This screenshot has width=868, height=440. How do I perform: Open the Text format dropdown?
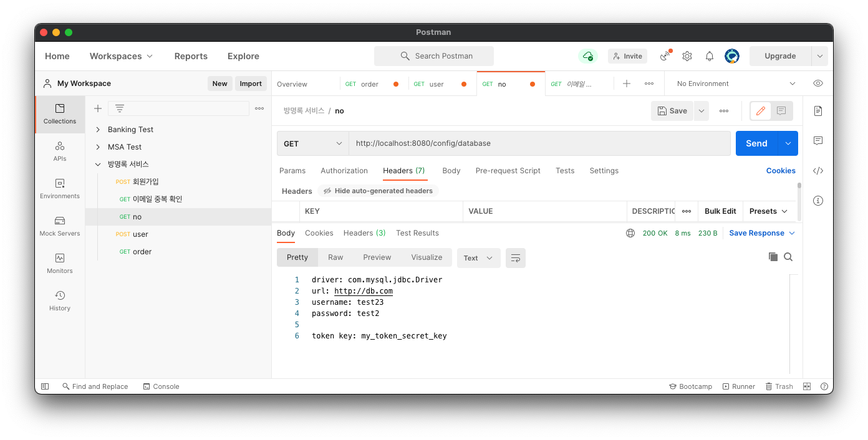pos(479,258)
